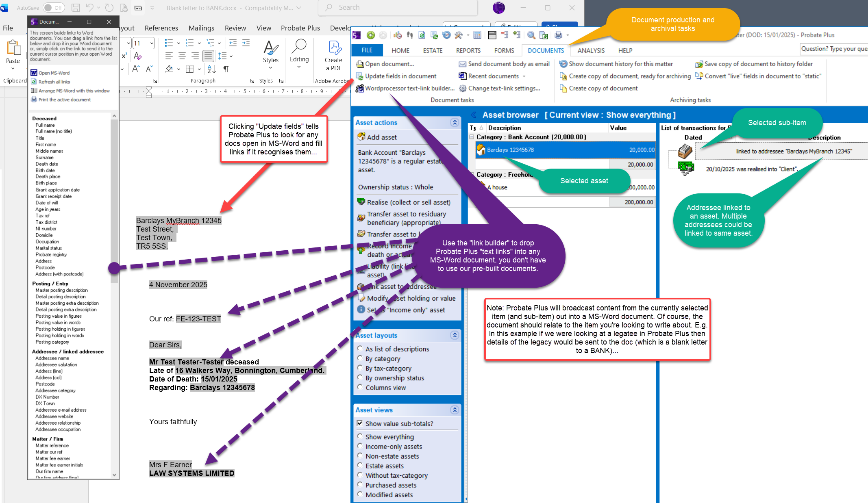Open the Mailings tab in Word
Screen dimensions: 868x503
tap(201, 28)
